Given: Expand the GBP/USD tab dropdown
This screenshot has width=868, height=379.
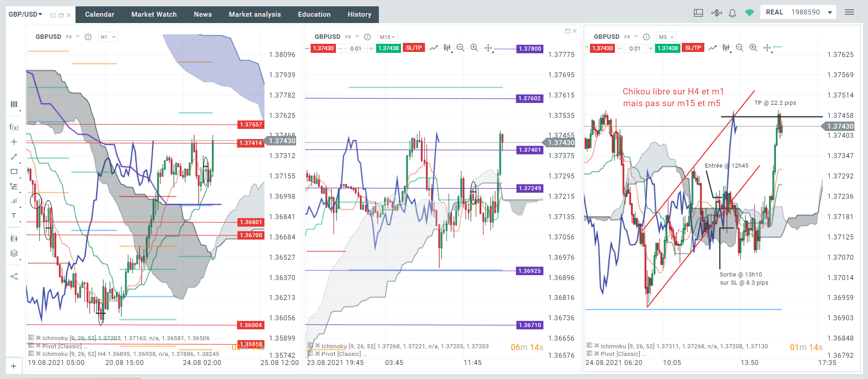Looking at the screenshot, I should (40, 14).
